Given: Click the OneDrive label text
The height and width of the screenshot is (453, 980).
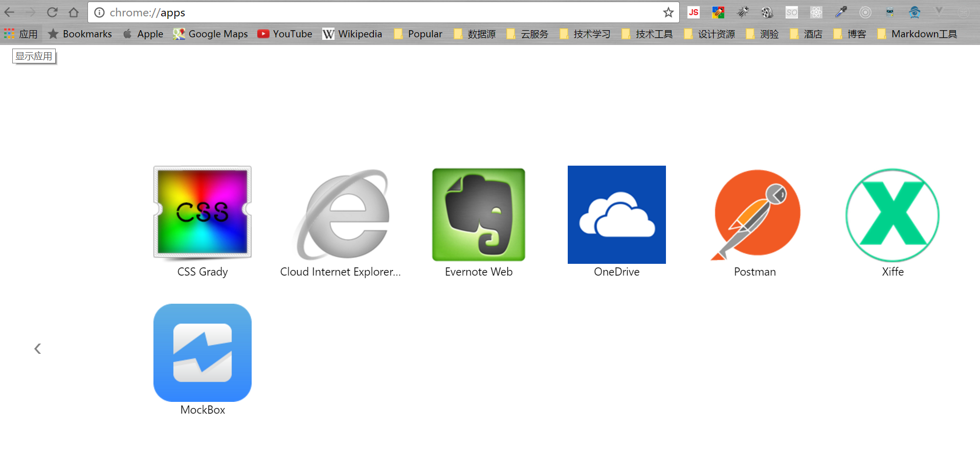Looking at the screenshot, I should point(617,272).
